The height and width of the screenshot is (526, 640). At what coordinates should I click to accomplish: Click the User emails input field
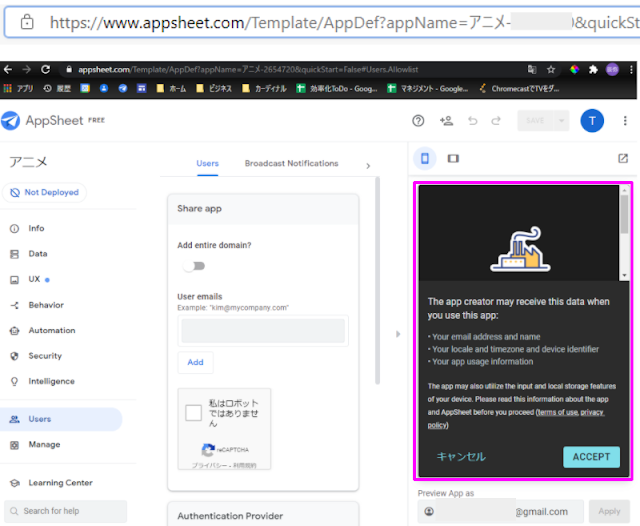(x=263, y=331)
